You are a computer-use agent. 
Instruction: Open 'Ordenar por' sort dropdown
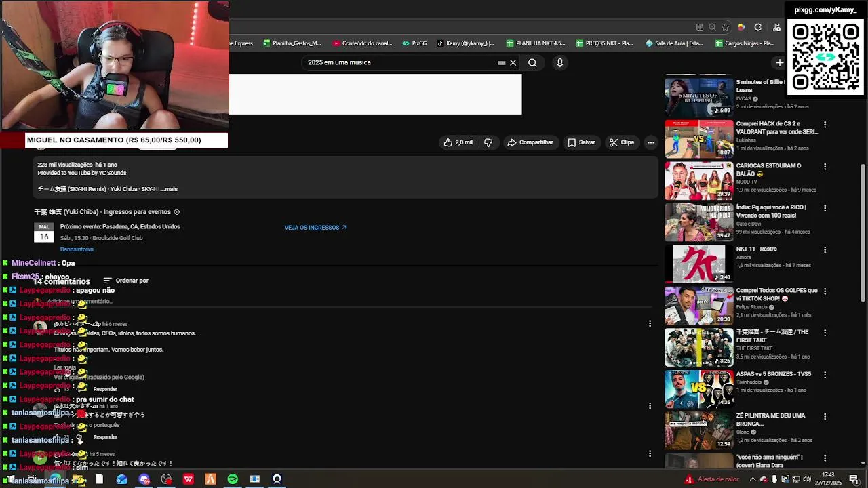(125, 281)
